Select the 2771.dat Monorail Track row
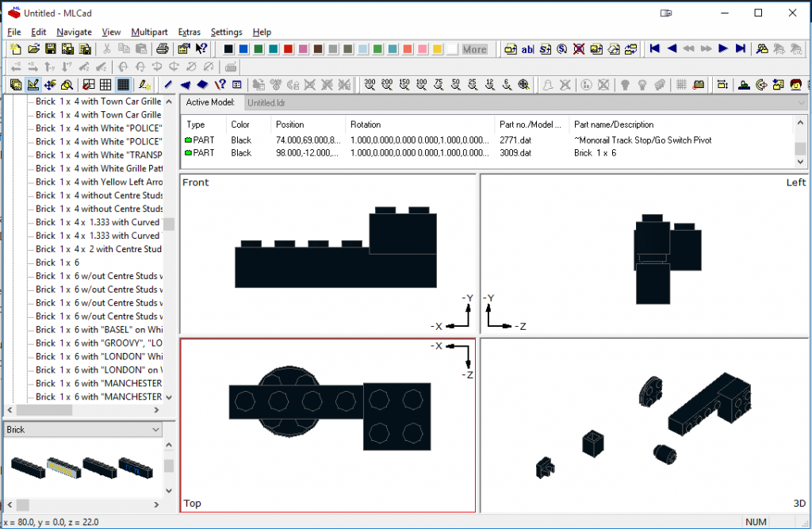Image resolution: width=812 pixels, height=529 pixels. pos(488,140)
